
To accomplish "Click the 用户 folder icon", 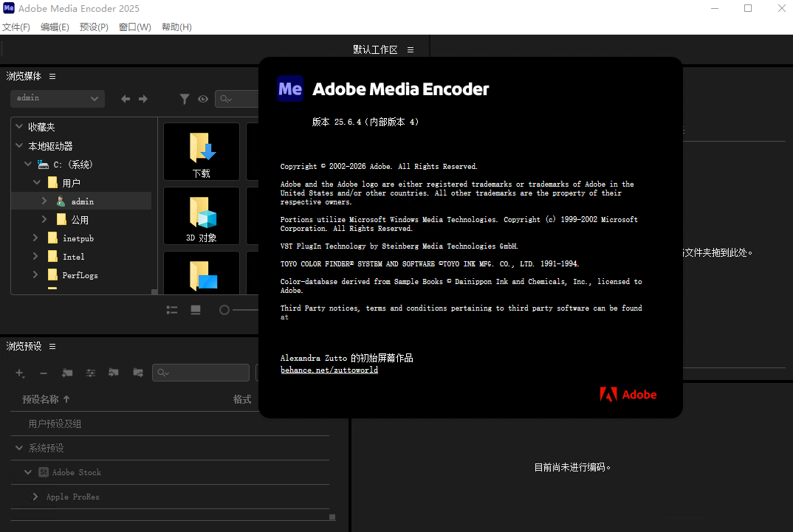I will [52, 182].
